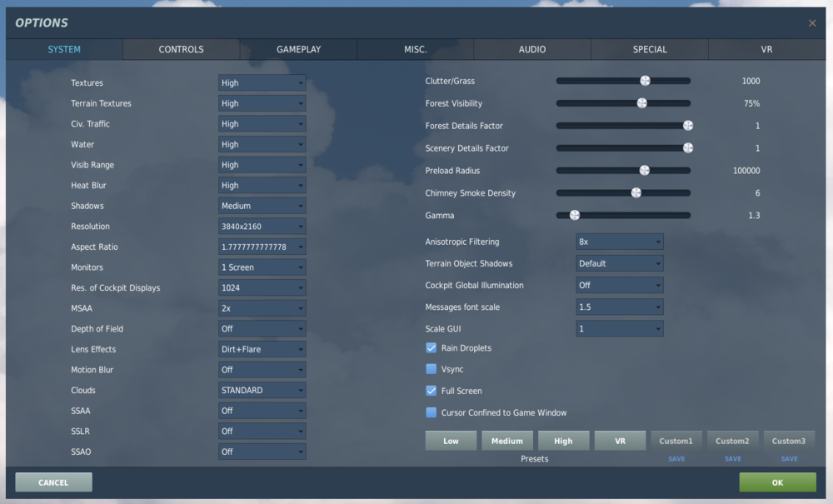Open the Depth of Field dropdown
This screenshot has width=833, height=504.
click(x=262, y=329)
